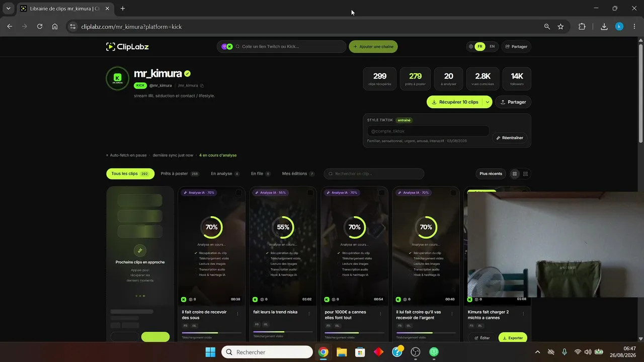Click the Partager button in the top header
Viewport: 644px width, 362px height.
click(x=516, y=47)
